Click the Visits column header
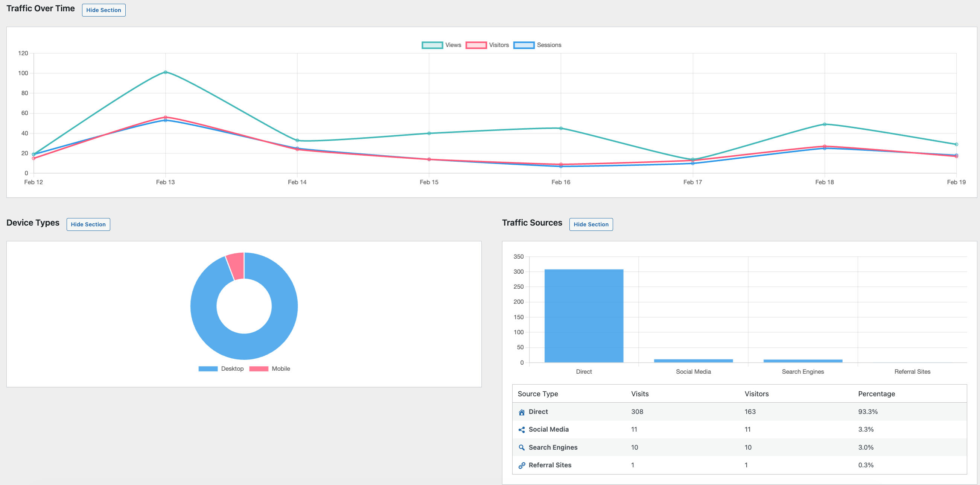The image size is (980, 485). click(x=639, y=394)
